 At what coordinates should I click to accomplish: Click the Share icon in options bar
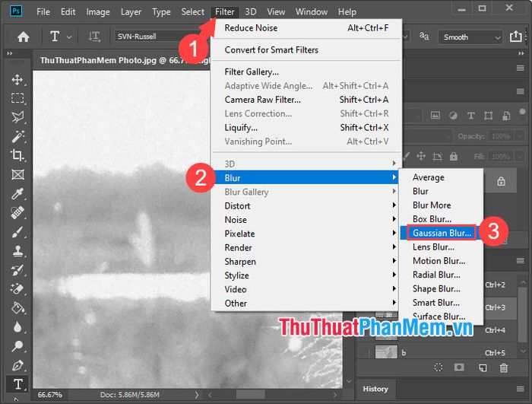[x=516, y=36]
